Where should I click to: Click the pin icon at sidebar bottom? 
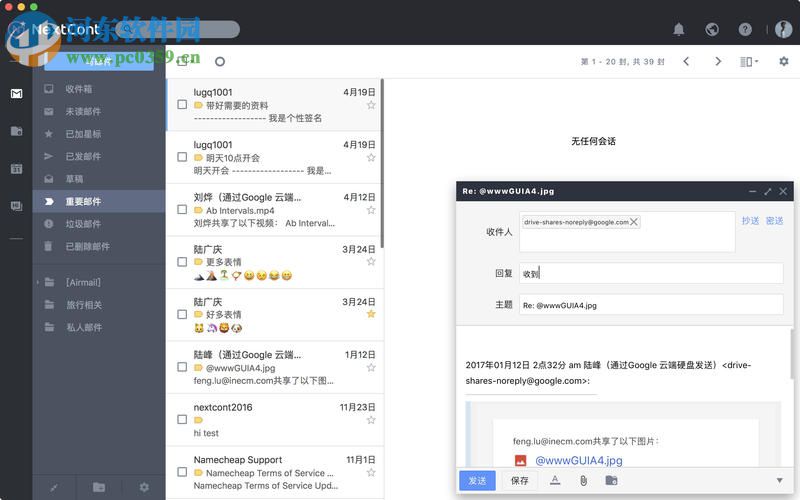click(54, 487)
